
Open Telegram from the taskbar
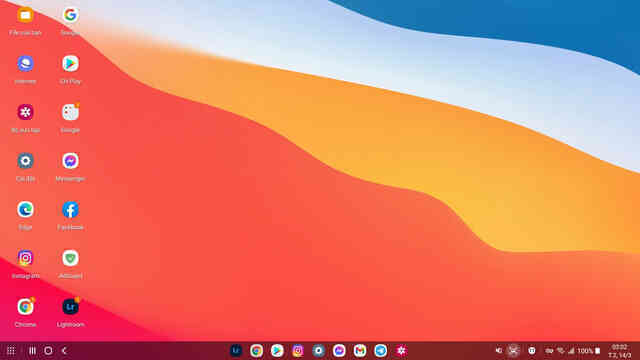click(380, 351)
